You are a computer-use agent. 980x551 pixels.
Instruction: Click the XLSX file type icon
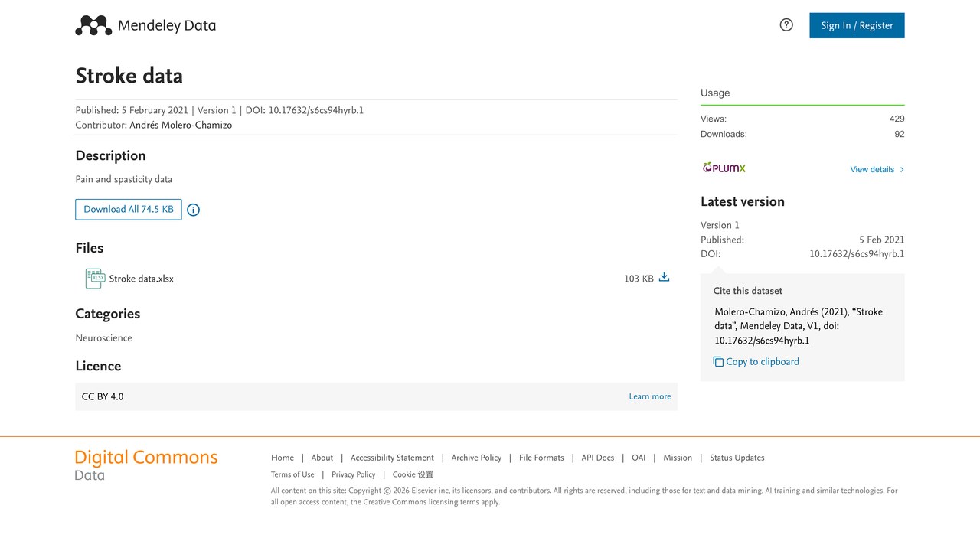point(95,279)
